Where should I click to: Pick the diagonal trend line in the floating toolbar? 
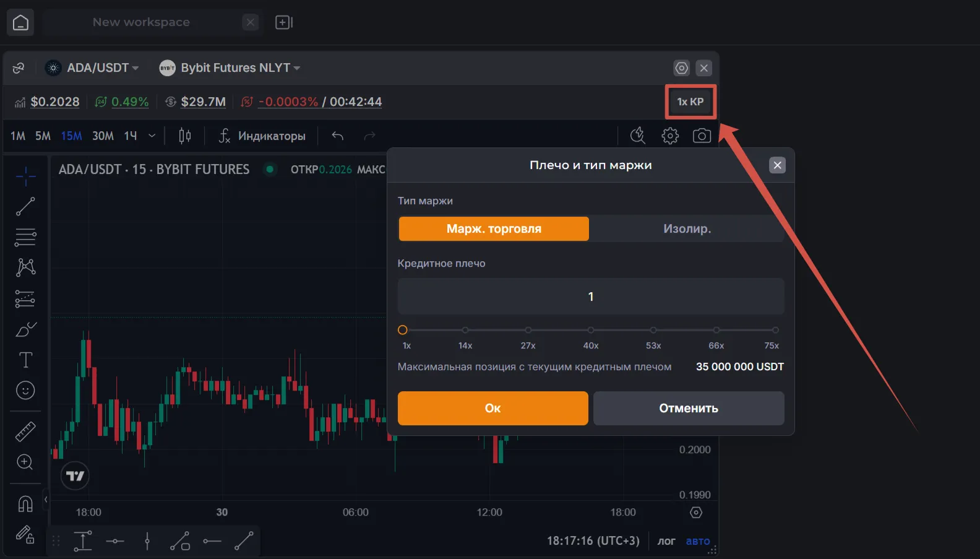click(x=244, y=541)
